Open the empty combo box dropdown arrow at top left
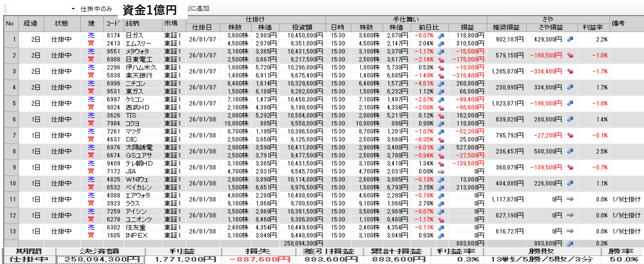Screen dimensions: 644x264 pos(73,9)
